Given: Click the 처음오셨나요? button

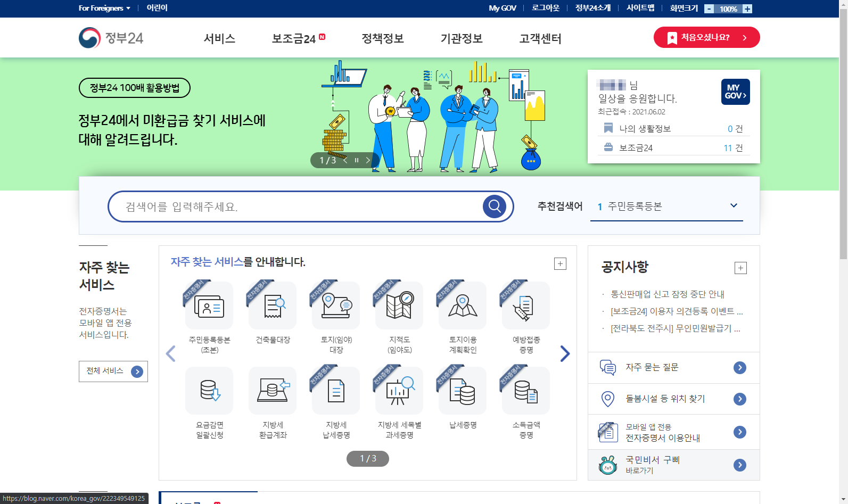Looking at the screenshot, I should (x=706, y=37).
